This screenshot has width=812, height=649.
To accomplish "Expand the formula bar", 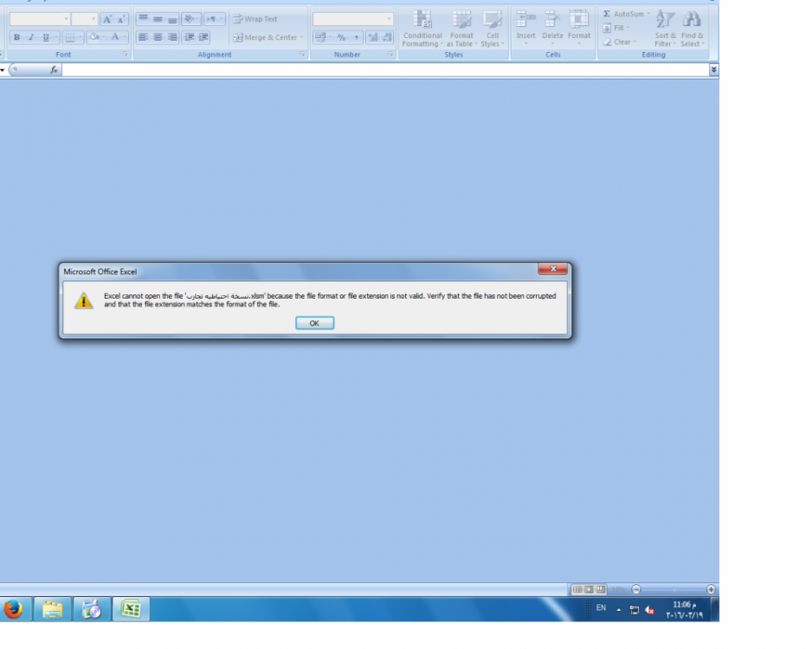I will (713, 69).
